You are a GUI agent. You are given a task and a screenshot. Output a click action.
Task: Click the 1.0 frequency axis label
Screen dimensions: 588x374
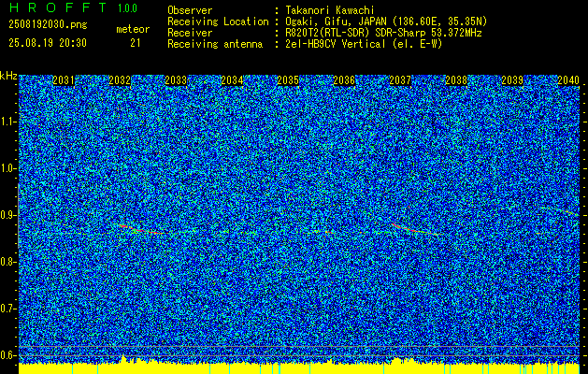point(8,169)
